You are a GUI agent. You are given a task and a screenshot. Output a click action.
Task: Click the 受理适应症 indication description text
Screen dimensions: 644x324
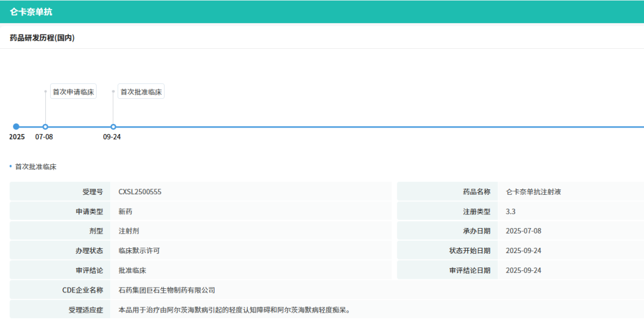234,310
